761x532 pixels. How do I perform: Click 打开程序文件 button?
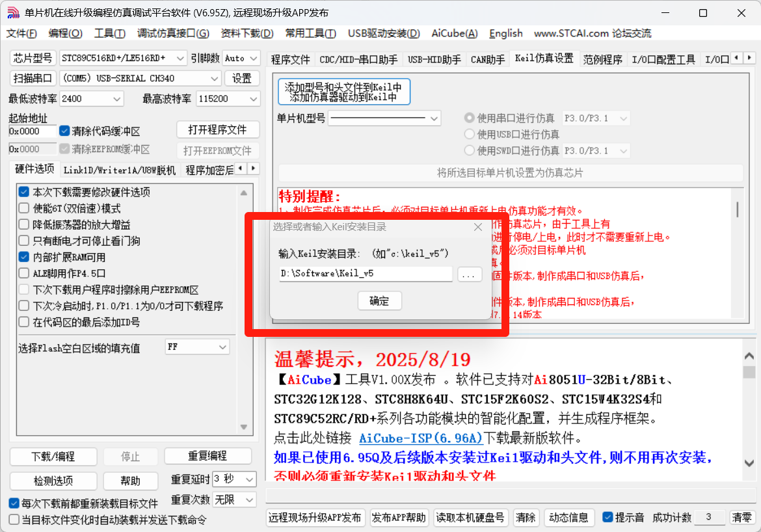(x=217, y=130)
